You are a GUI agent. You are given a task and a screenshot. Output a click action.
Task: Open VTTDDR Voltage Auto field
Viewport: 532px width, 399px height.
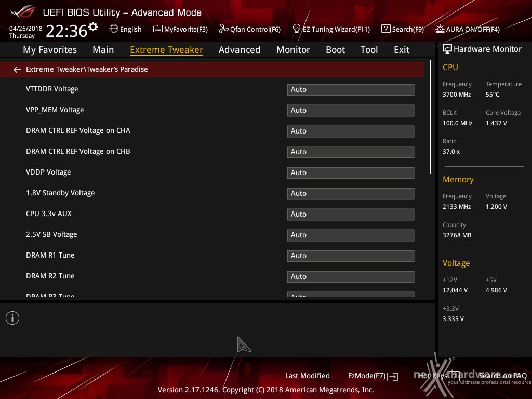click(351, 89)
